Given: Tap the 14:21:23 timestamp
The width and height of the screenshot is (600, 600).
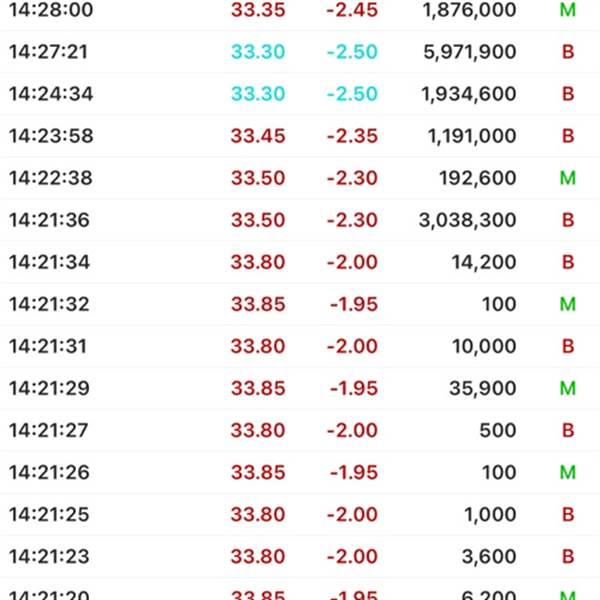Looking at the screenshot, I should (49, 557).
